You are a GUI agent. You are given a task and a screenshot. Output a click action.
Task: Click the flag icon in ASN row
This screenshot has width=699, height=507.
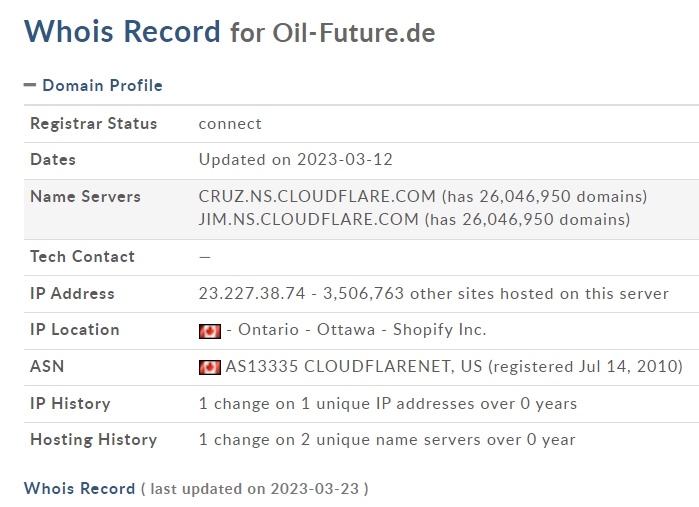click(x=210, y=367)
